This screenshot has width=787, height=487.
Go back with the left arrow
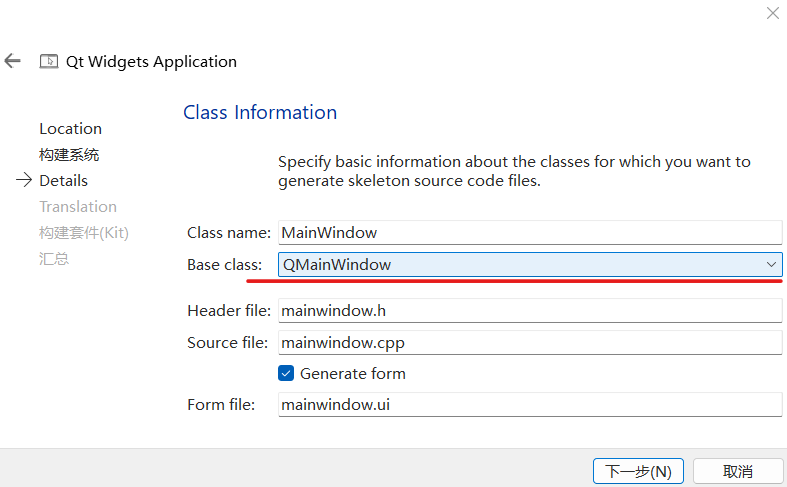coord(13,61)
